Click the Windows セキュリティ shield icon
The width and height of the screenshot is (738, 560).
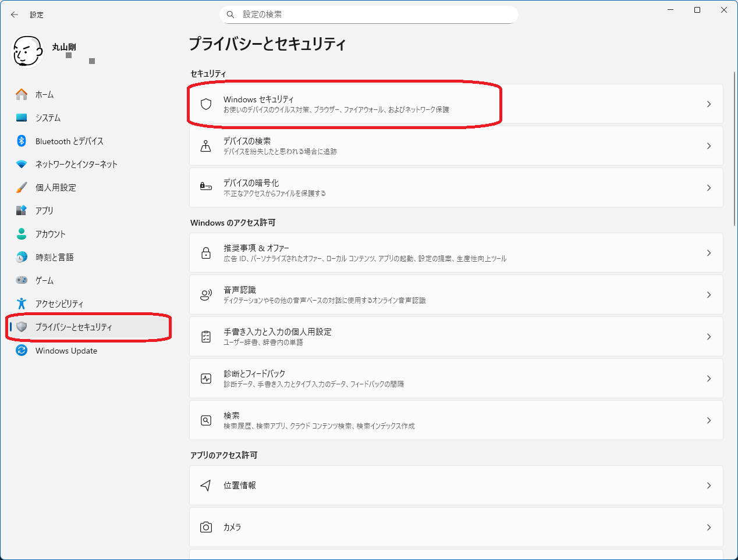205,104
